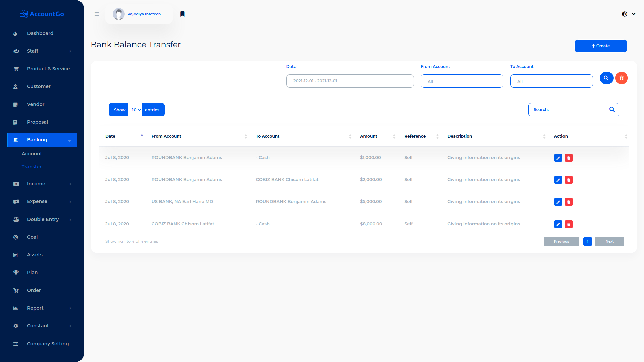
Task: Expand the Double Entry submenu
Action: [x=42, y=219]
